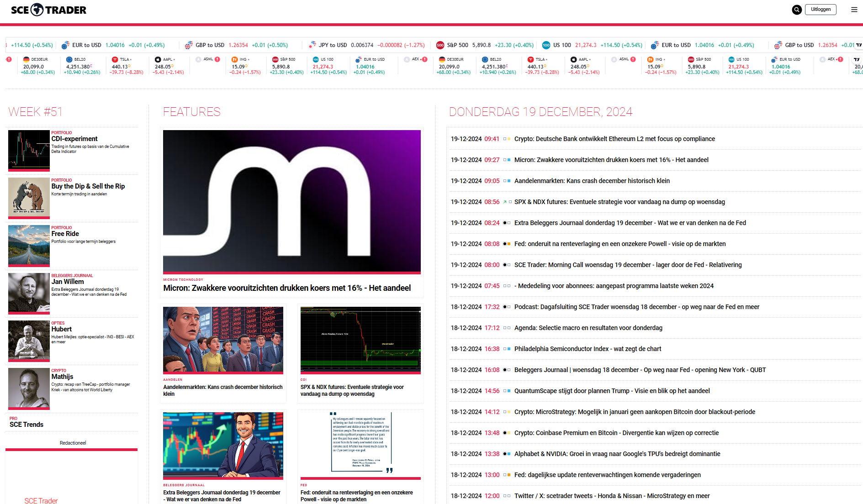Open Mededeling voor abonnees announcement
The image size is (863, 504).
[x=614, y=286]
